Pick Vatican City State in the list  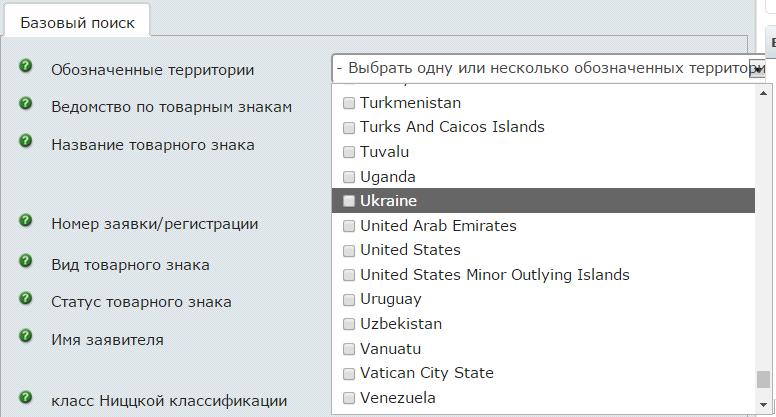coord(426,373)
